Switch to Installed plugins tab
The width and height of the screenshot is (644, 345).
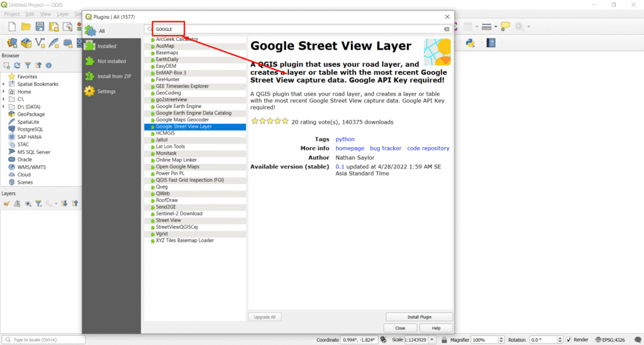pos(112,46)
